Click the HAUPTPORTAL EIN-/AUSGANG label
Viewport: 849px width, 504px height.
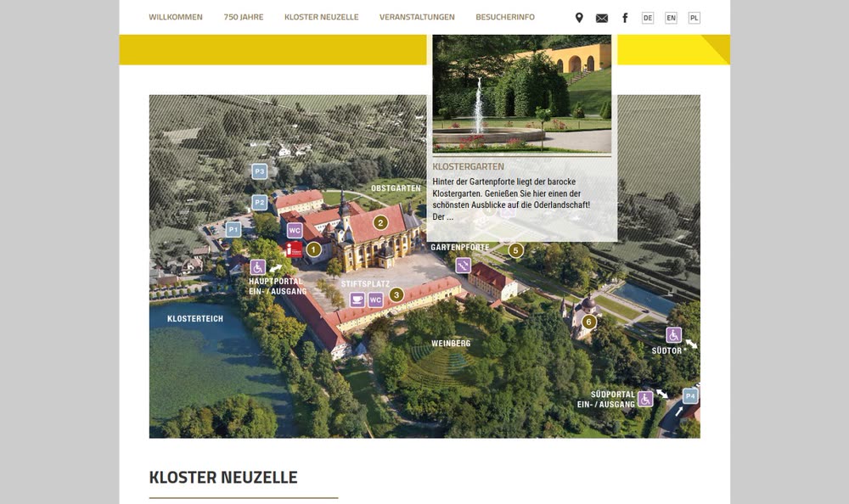278,287
